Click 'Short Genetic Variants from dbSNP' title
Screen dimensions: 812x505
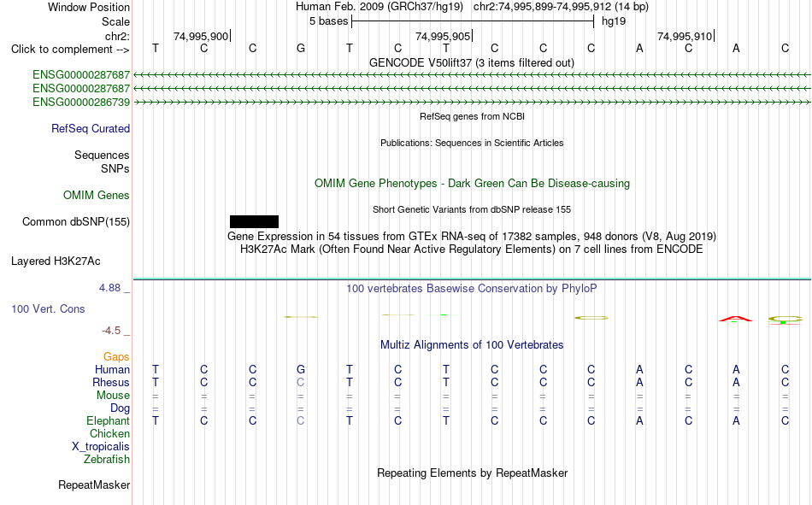tap(472, 209)
